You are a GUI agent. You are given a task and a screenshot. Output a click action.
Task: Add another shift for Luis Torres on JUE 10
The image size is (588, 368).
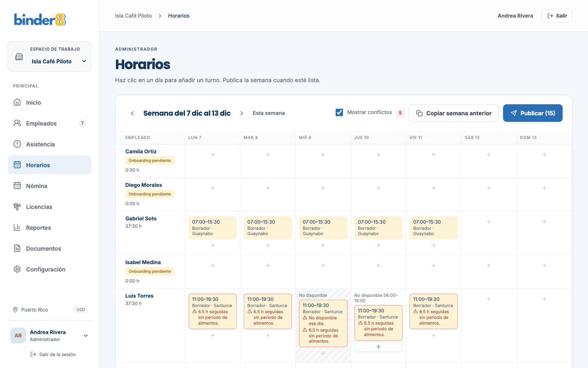(379, 347)
